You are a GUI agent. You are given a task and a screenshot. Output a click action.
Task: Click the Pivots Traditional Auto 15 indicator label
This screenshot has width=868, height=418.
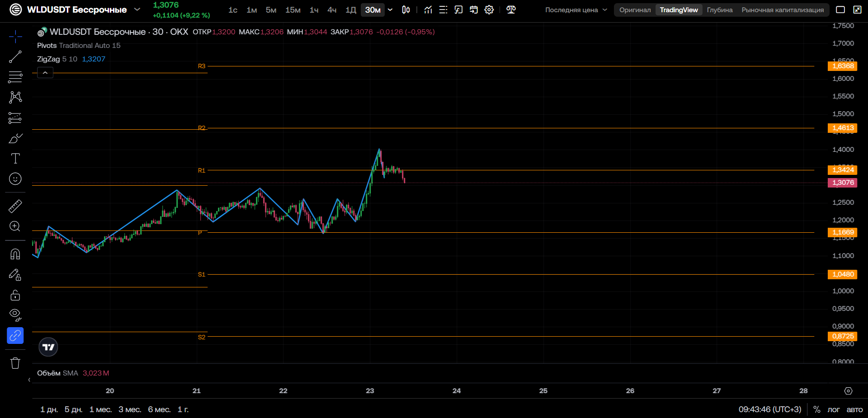[x=79, y=46]
